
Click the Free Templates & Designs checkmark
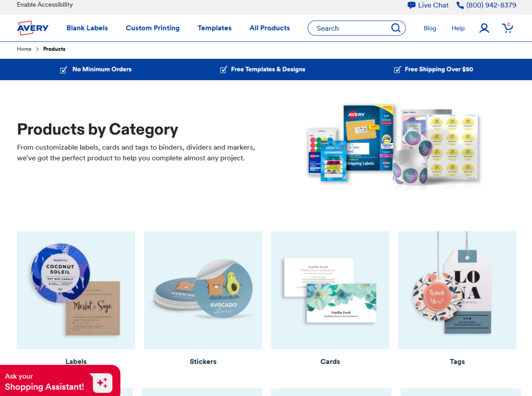click(223, 70)
